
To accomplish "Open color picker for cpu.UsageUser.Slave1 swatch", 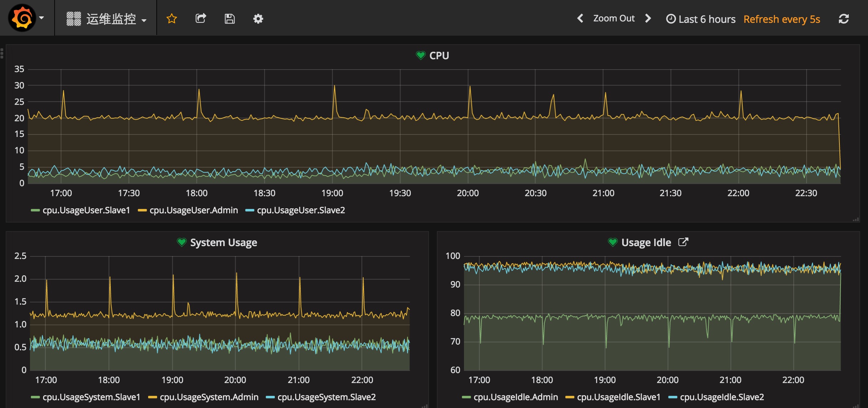I will click(35, 210).
